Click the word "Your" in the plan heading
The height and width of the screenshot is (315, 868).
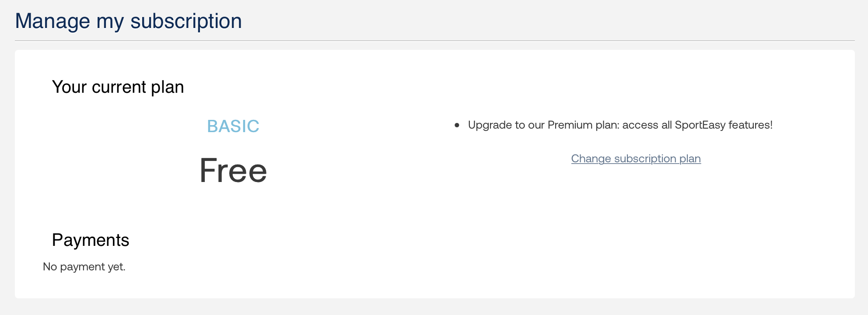pyautogui.click(x=69, y=87)
